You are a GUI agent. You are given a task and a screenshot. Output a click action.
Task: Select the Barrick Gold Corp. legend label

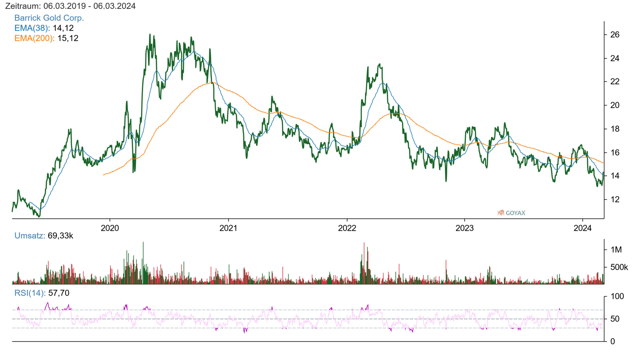coord(49,18)
